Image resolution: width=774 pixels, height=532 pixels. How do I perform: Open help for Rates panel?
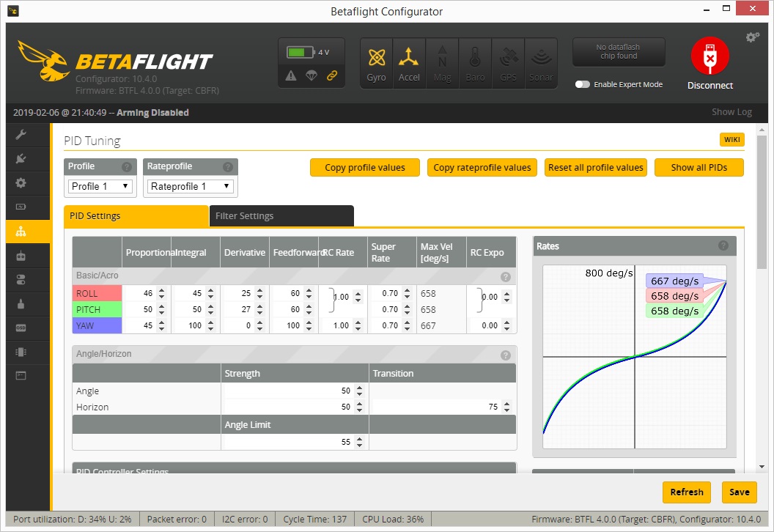tap(723, 245)
